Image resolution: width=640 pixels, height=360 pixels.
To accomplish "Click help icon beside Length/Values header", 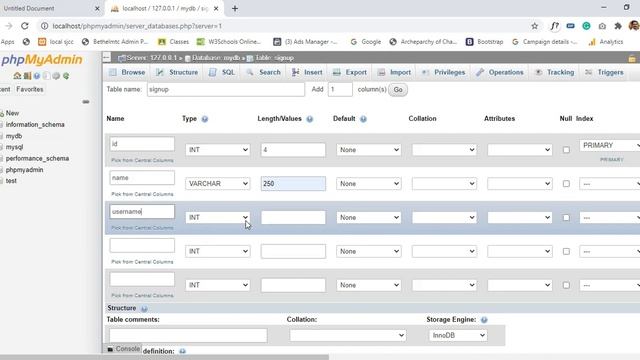I will coord(310,119).
